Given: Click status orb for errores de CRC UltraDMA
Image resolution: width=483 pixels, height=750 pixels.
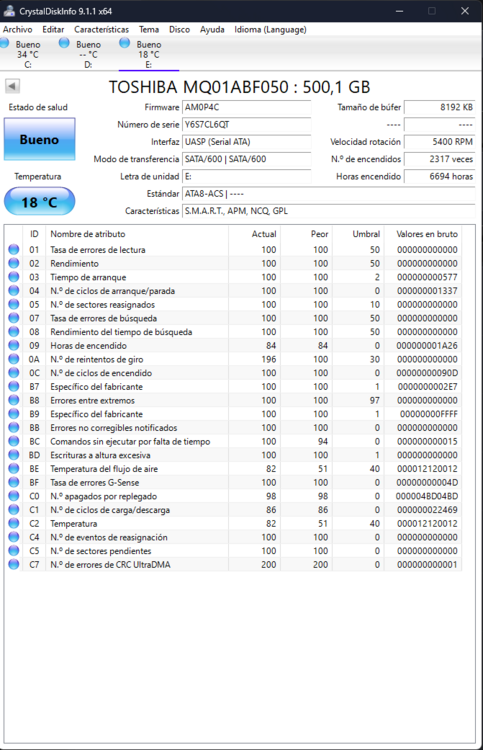Looking at the screenshot, I should [14, 564].
